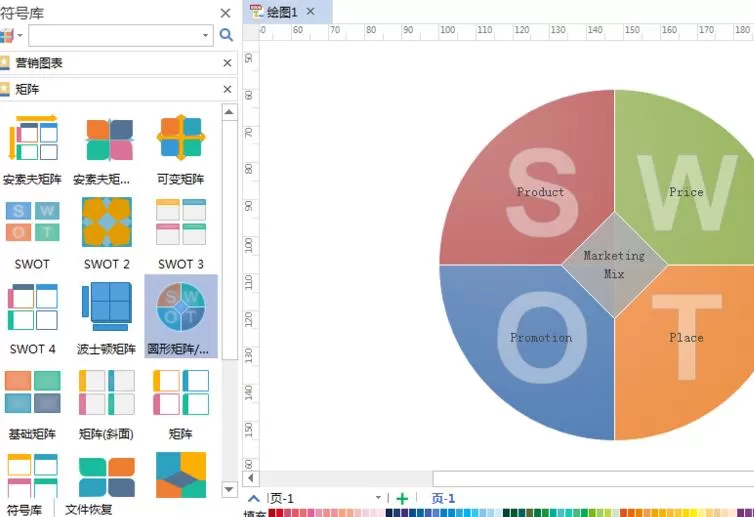754x517 pixels.
Task: Select the 矩阵(斜面) shape
Action: [107, 392]
